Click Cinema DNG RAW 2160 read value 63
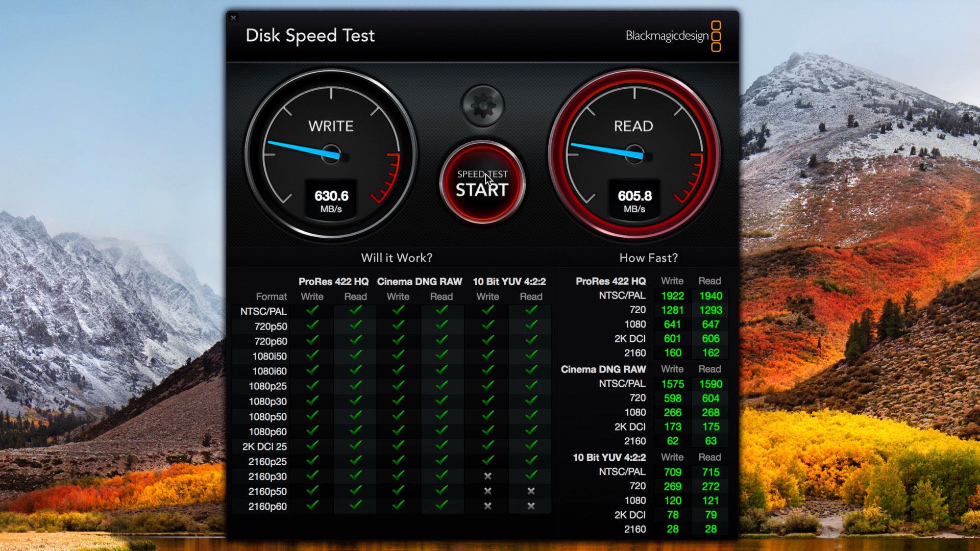980x551 pixels. click(x=710, y=441)
